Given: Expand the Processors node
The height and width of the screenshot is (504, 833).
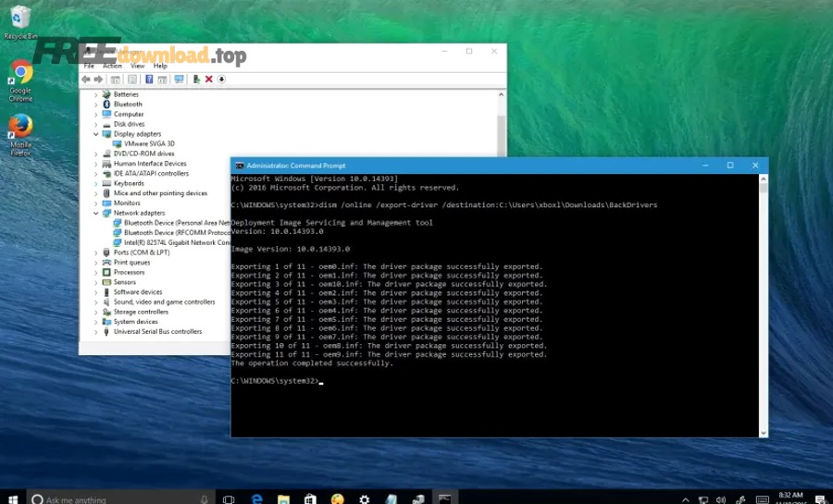Looking at the screenshot, I should click(x=95, y=273).
